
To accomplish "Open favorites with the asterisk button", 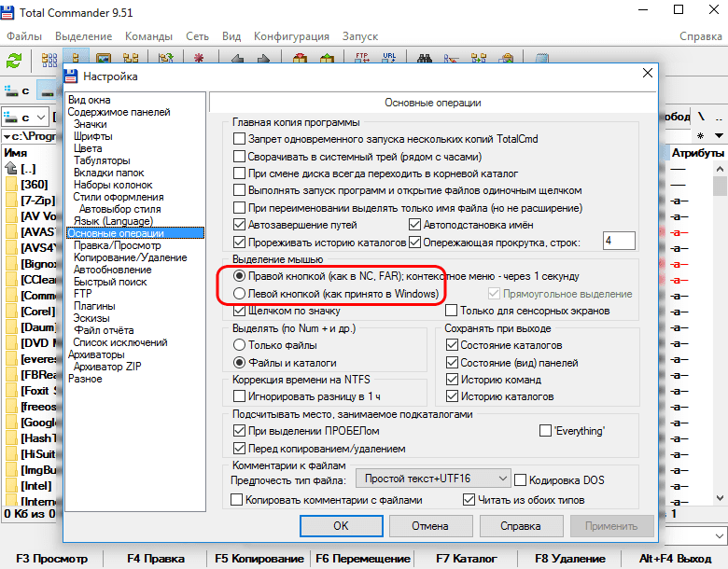I will pyautogui.click(x=700, y=135).
